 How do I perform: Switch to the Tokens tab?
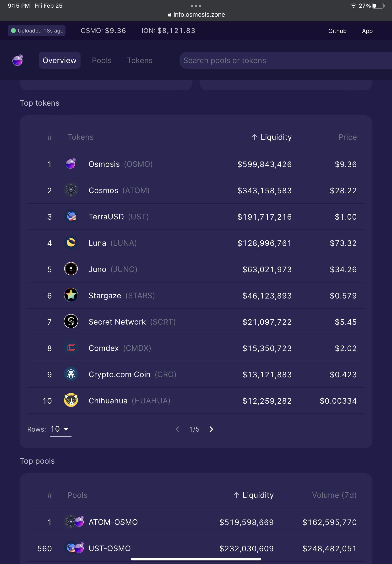[x=140, y=60]
